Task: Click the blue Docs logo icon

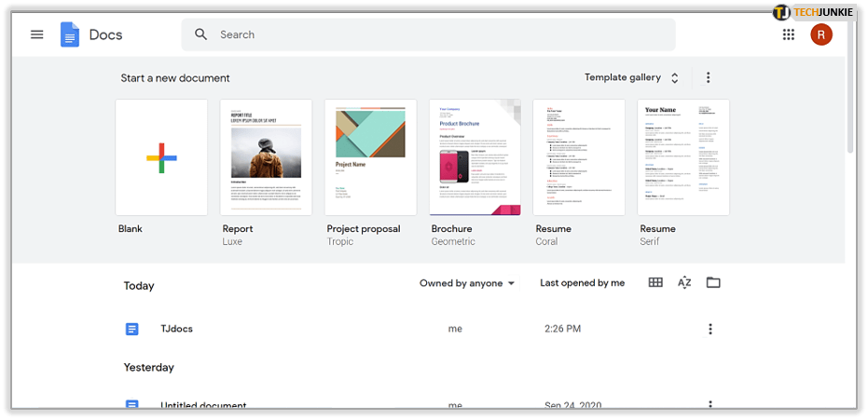Action: click(70, 34)
